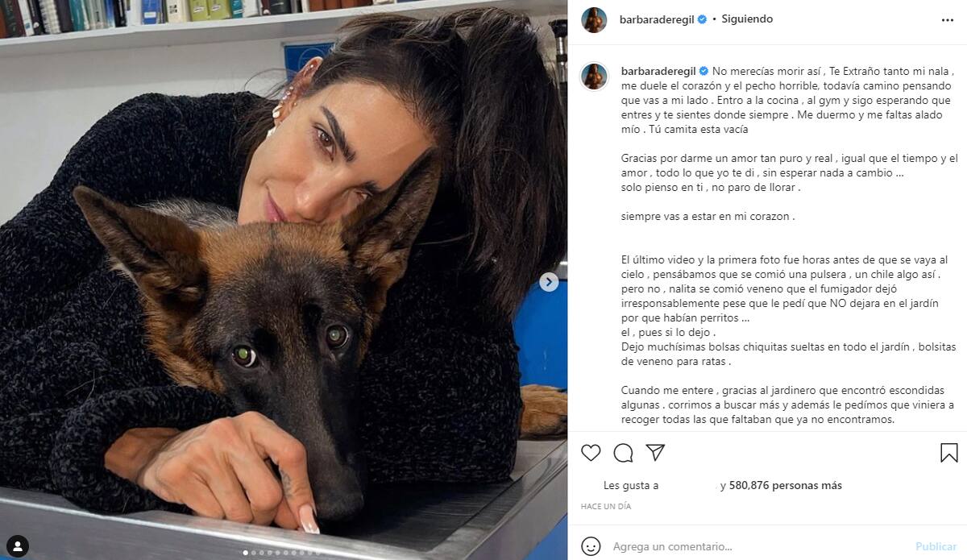
Task: Save the post with the bookmark icon
Action: pos(949,453)
